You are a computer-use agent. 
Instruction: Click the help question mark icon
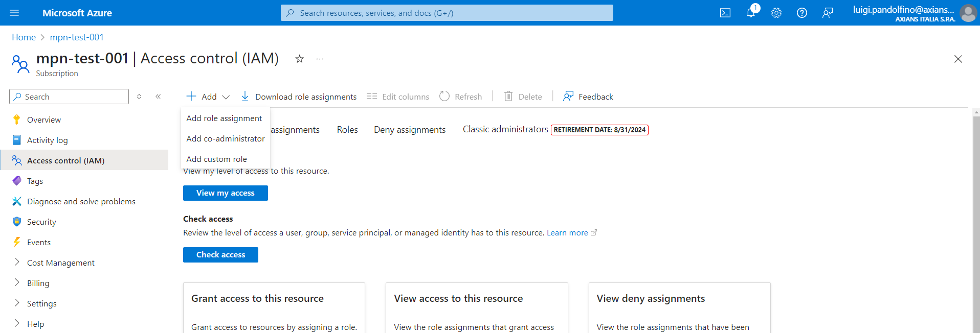click(x=801, y=13)
